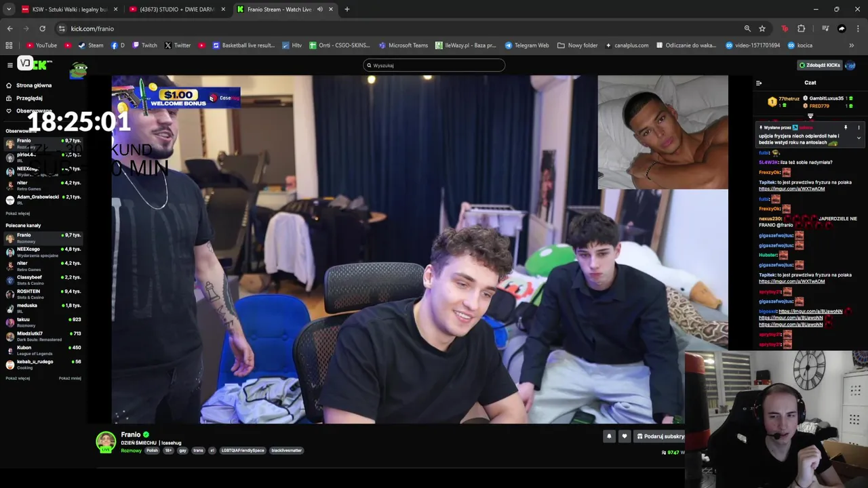
Task: Click the Polish stream tag
Action: coord(152,451)
